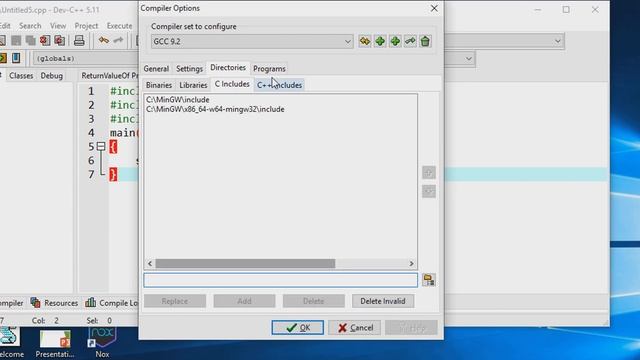640x360 pixels.
Task: Click line number 4 in the editor gutter
Action: pyautogui.click(x=91, y=133)
